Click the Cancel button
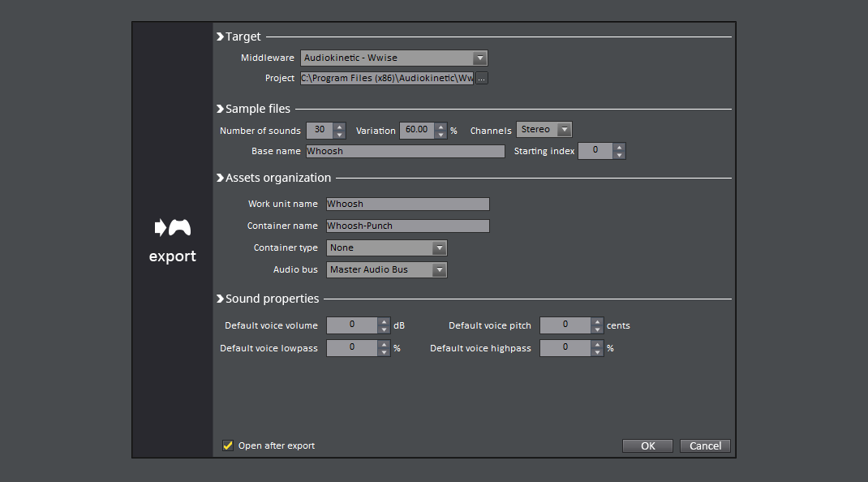This screenshot has height=482, width=868. pyautogui.click(x=705, y=446)
